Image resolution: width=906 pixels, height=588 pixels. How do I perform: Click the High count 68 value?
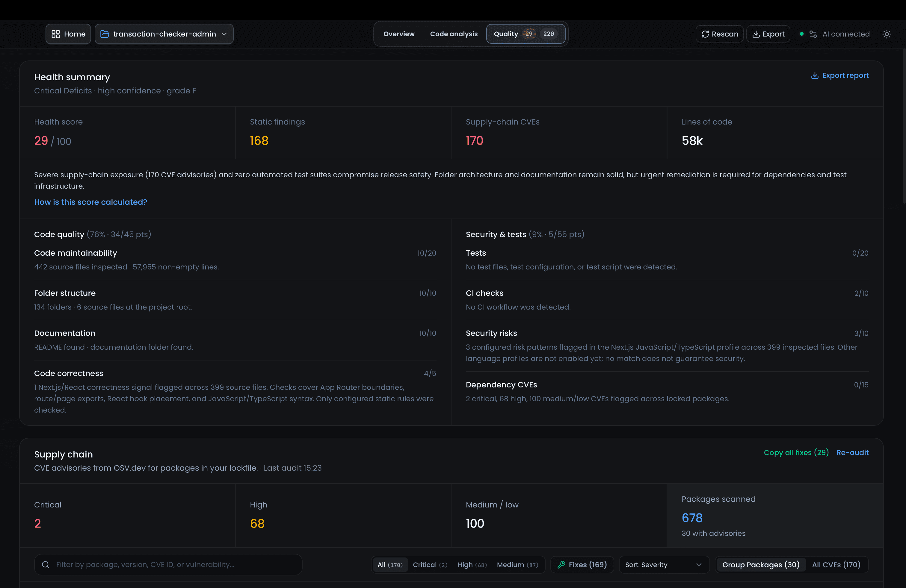click(x=257, y=523)
